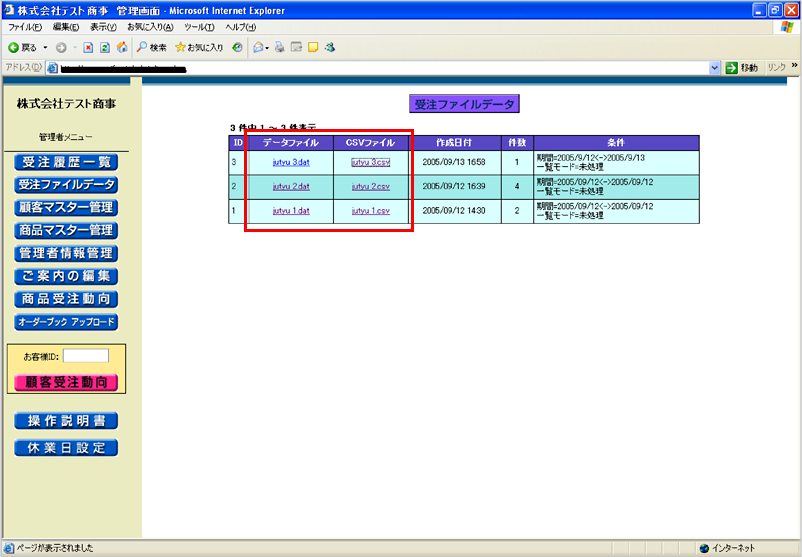Click the Home icon in IE toolbar

point(122,47)
